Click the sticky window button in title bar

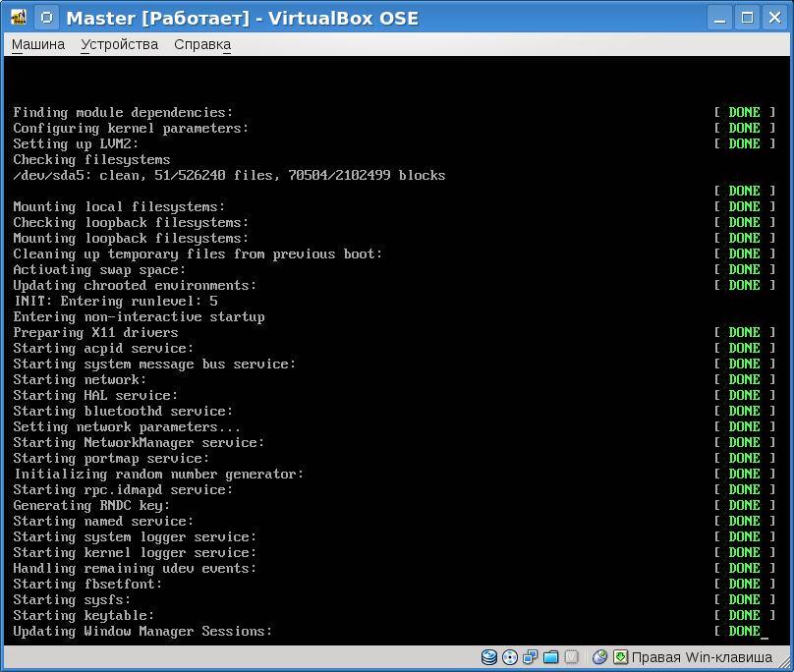point(47,18)
